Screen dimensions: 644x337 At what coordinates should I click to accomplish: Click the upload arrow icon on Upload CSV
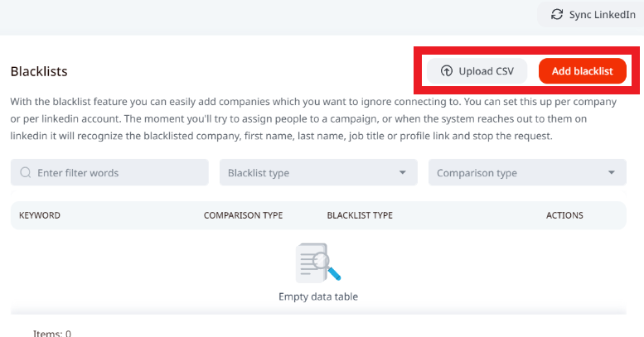pyautogui.click(x=447, y=71)
